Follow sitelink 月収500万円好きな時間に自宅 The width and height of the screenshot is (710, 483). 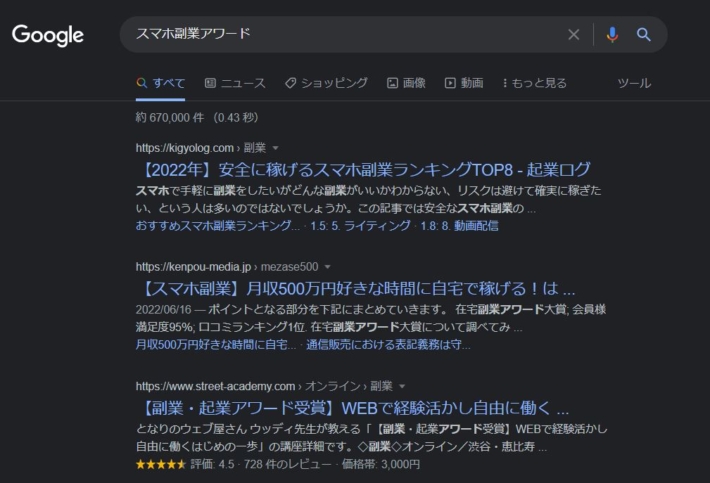[216, 345]
